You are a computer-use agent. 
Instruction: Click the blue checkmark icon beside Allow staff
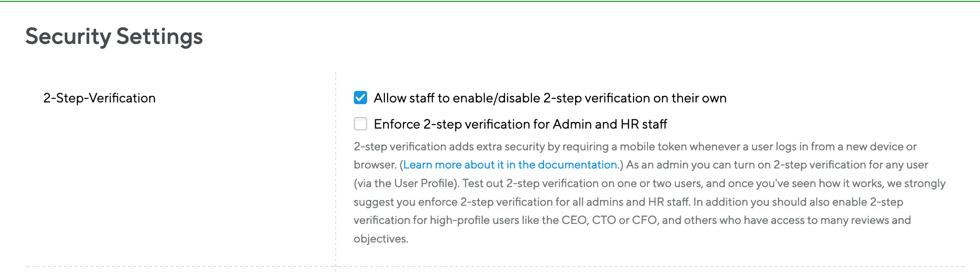[360, 98]
